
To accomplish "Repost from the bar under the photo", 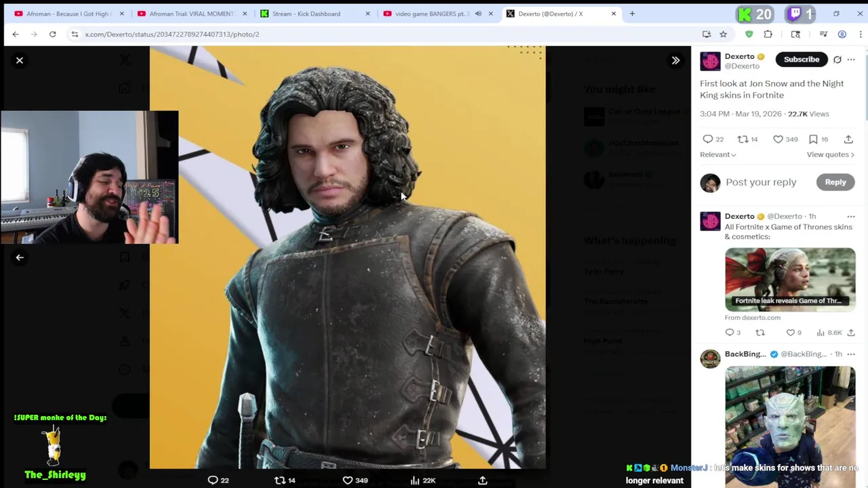I will [x=280, y=480].
